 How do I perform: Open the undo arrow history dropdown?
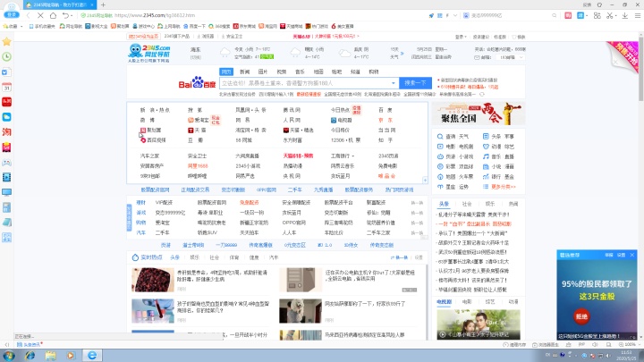(x=72, y=15)
